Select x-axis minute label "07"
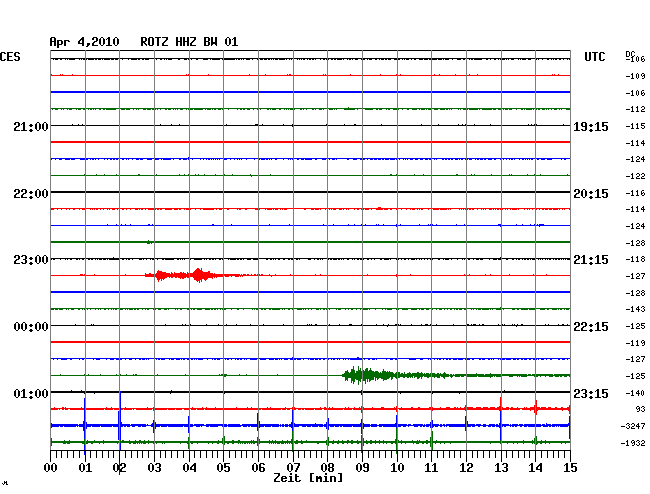 pos(293,467)
